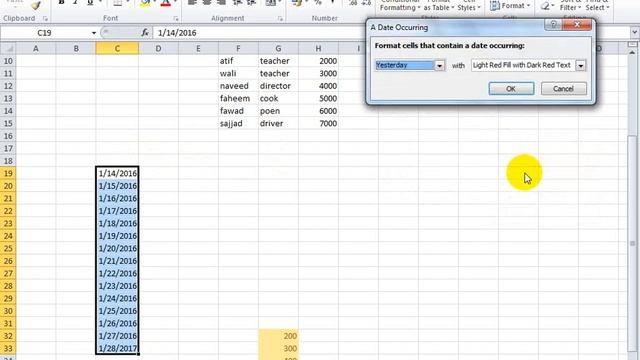Viewport: 640px width, 360px height.
Task: Close the A Date Occurring dialog
Action: pos(577,25)
